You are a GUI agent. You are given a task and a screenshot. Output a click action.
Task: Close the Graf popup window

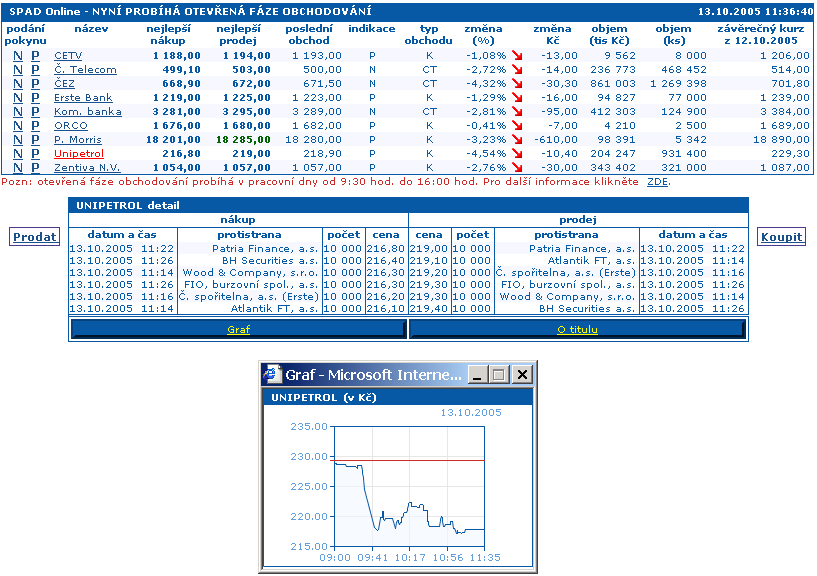[x=521, y=375]
